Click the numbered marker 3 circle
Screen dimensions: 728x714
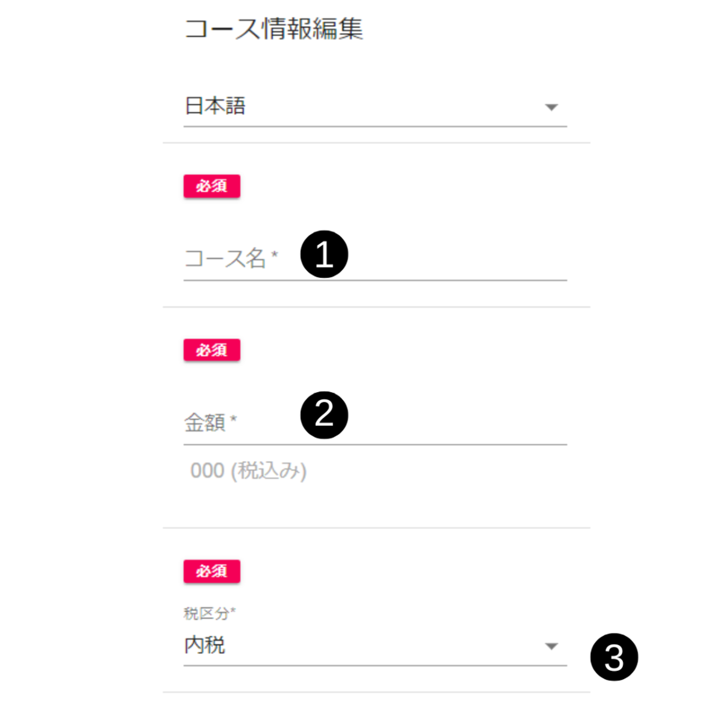[614, 657]
